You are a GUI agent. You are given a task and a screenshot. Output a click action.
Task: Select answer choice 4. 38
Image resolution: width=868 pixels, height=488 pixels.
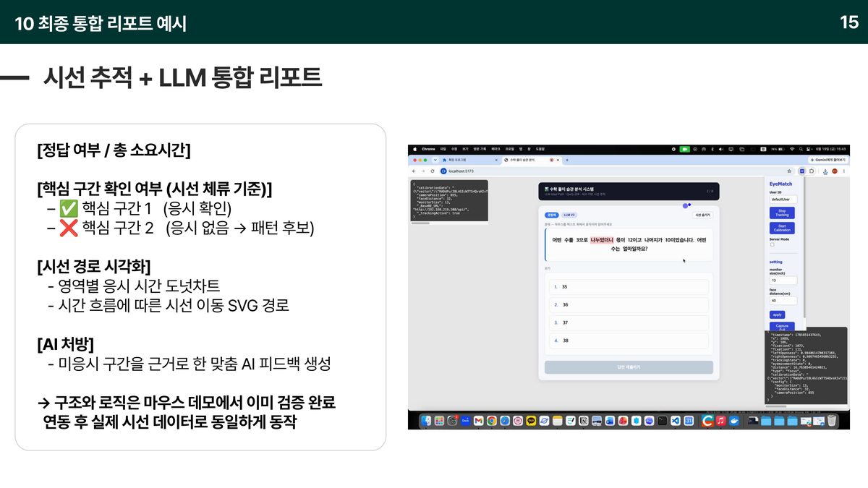(629, 341)
